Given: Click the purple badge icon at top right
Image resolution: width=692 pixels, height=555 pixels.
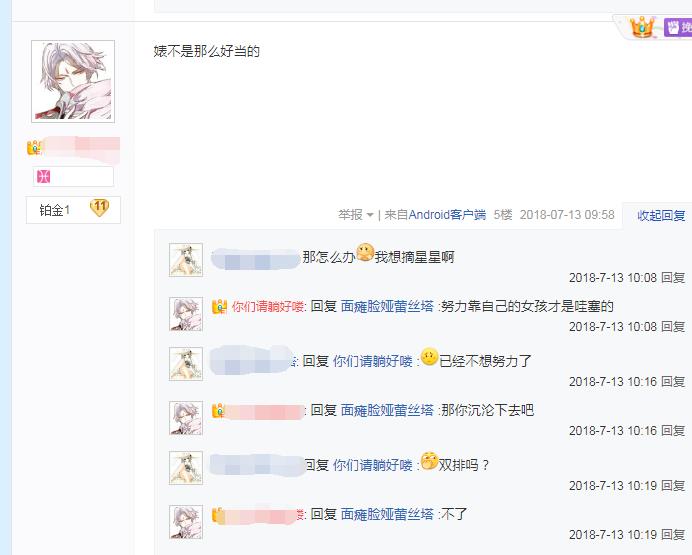Looking at the screenshot, I should coord(677,27).
